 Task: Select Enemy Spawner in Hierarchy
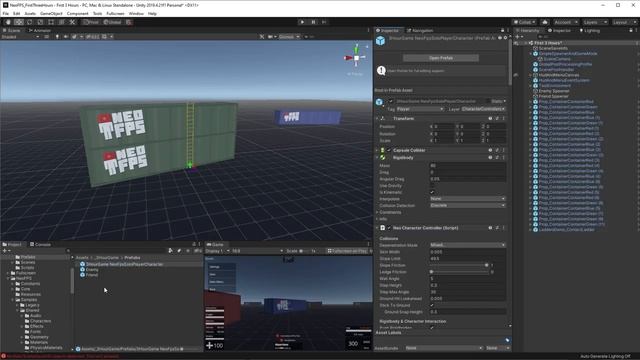pyautogui.click(x=554, y=91)
